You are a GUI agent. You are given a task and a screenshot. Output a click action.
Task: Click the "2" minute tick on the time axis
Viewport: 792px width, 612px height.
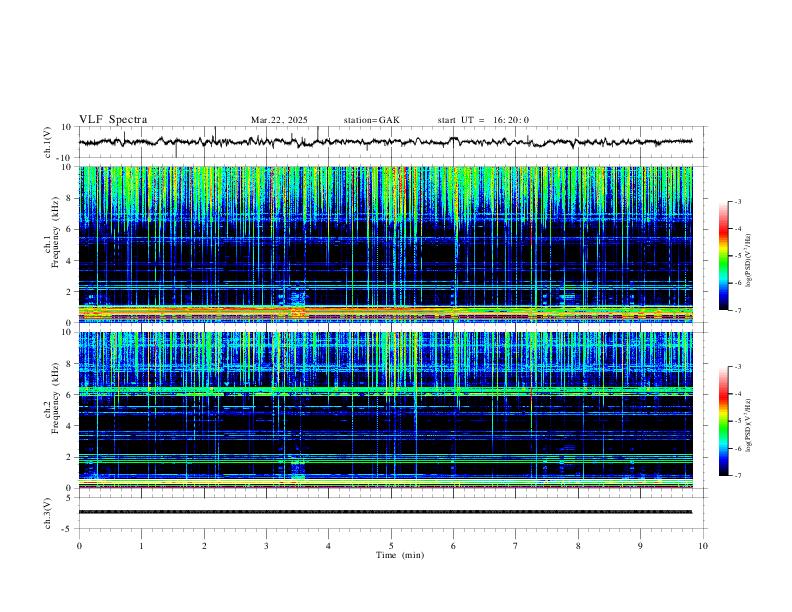click(204, 546)
